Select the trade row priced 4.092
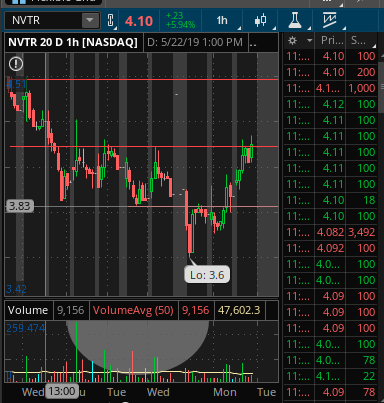This screenshot has width=384, height=403. 330,248
